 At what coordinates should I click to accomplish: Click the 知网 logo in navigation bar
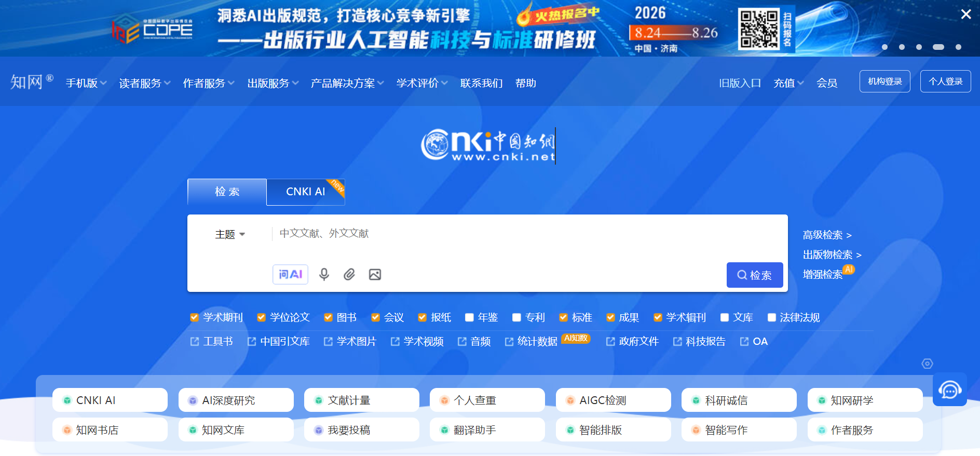pyautogui.click(x=31, y=82)
